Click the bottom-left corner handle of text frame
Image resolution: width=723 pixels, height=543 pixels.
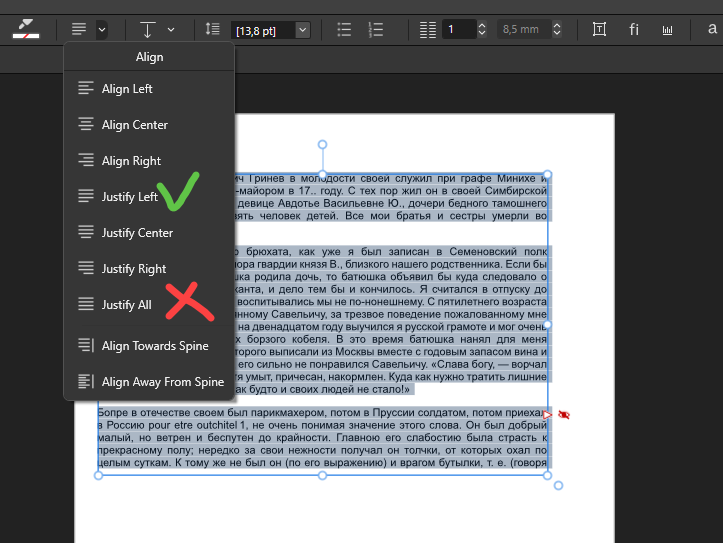pyautogui.click(x=98, y=475)
